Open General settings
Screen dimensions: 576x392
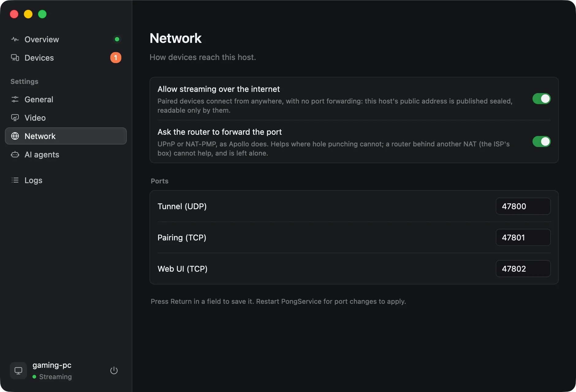coord(66,99)
